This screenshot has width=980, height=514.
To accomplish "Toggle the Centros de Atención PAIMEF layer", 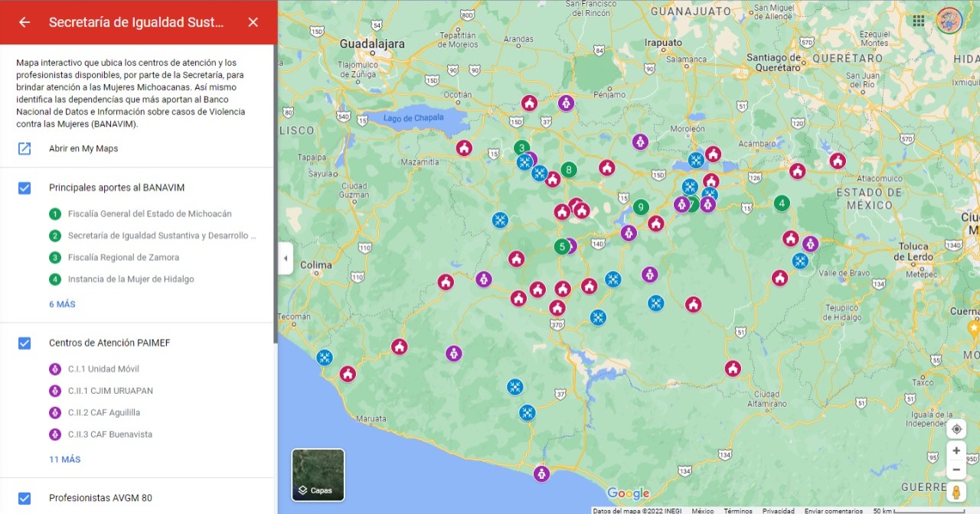I will coord(24,343).
